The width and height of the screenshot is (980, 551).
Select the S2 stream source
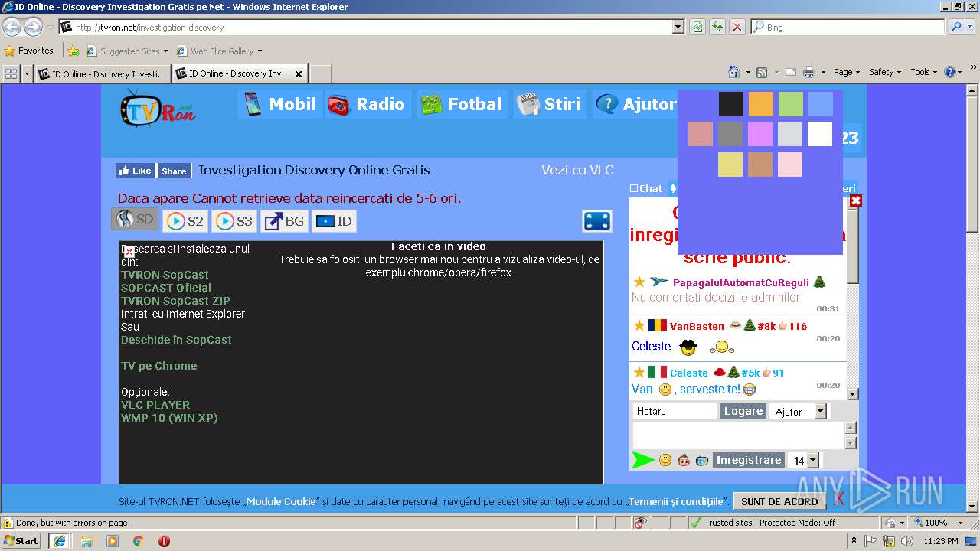pos(185,221)
